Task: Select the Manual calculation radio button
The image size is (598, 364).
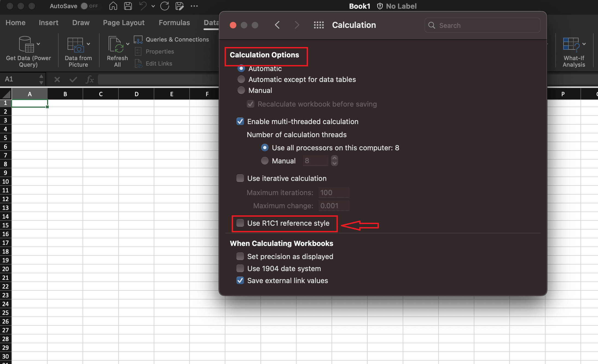Action: pos(241,90)
